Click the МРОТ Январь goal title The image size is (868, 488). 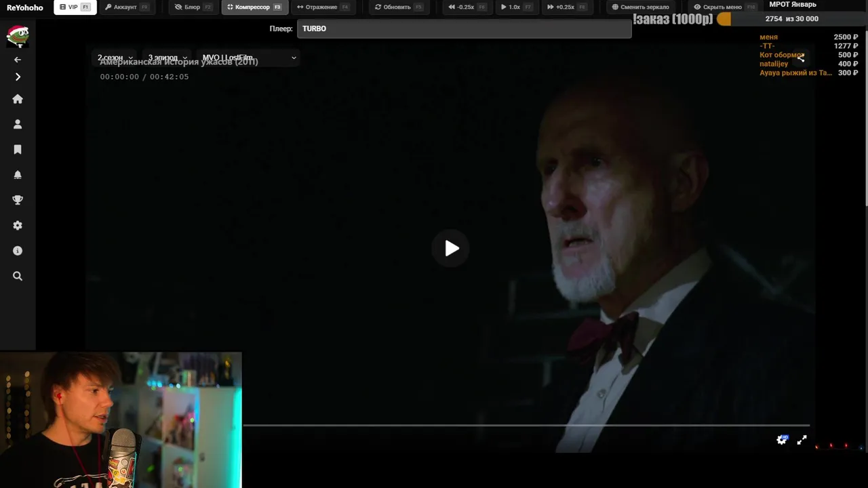793,5
